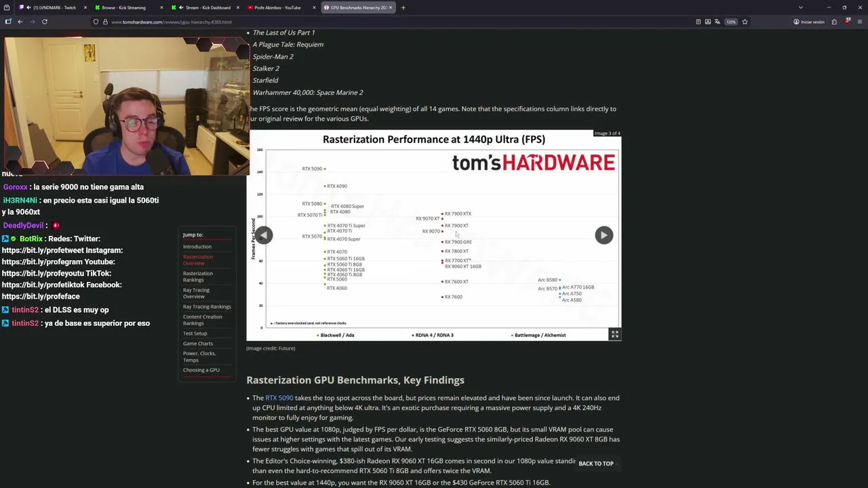868x488 pixels.
Task: Click the streamer webcam overlay
Action: click(127, 106)
